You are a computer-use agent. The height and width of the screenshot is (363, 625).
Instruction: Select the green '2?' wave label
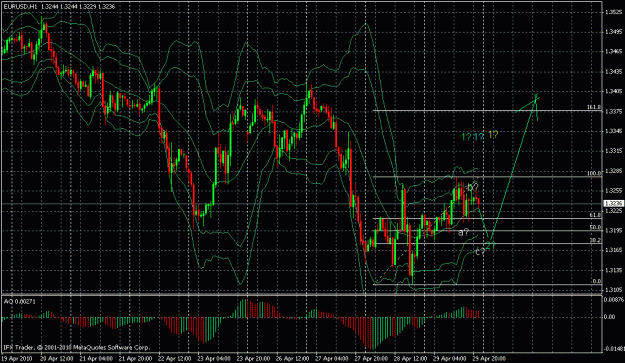coord(491,244)
